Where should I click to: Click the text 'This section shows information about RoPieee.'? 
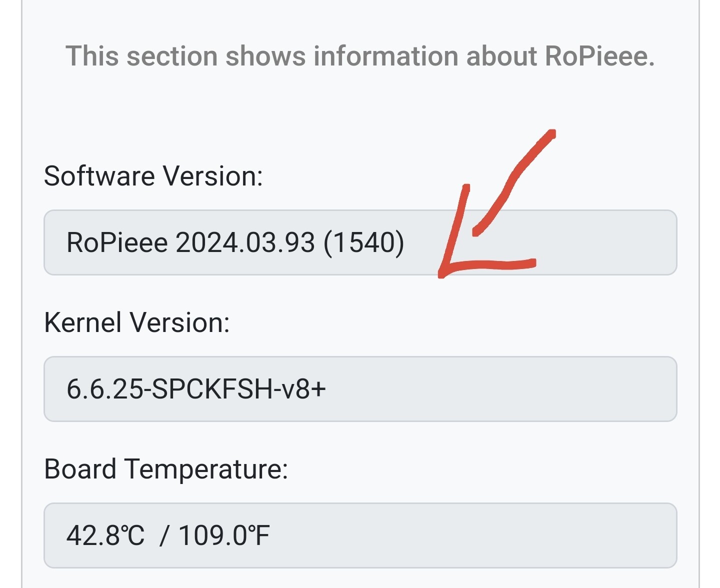pyautogui.click(x=360, y=56)
